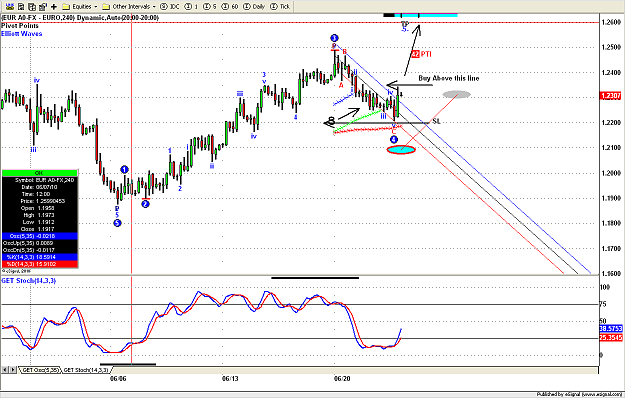Click the circled wave 2 marker
This screenshot has height=398, width=625.
coord(145,204)
